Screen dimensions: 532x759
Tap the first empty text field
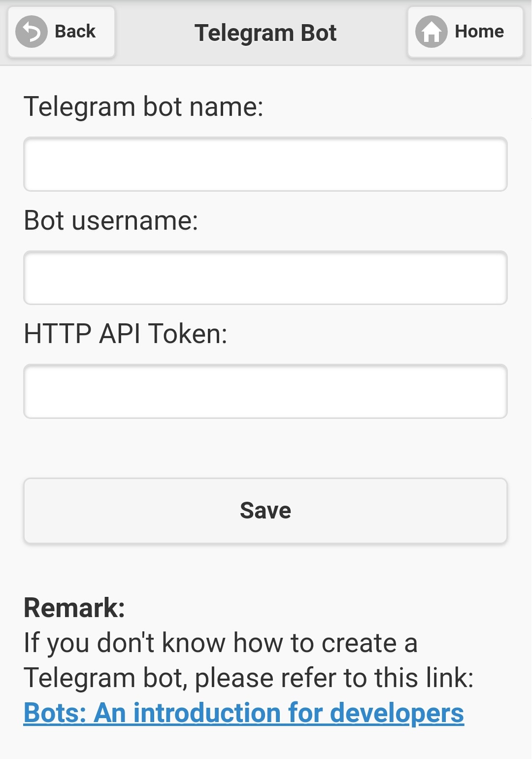tap(266, 164)
